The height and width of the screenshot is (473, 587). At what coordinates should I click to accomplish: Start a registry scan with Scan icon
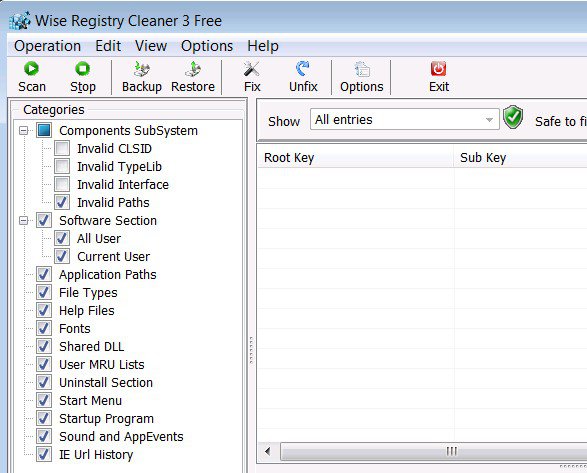[x=31, y=69]
